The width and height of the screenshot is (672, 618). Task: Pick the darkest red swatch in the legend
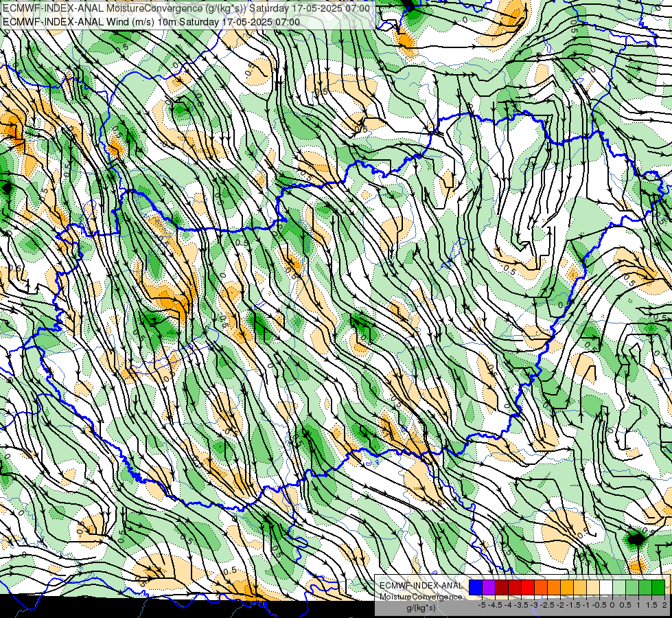point(502,587)
